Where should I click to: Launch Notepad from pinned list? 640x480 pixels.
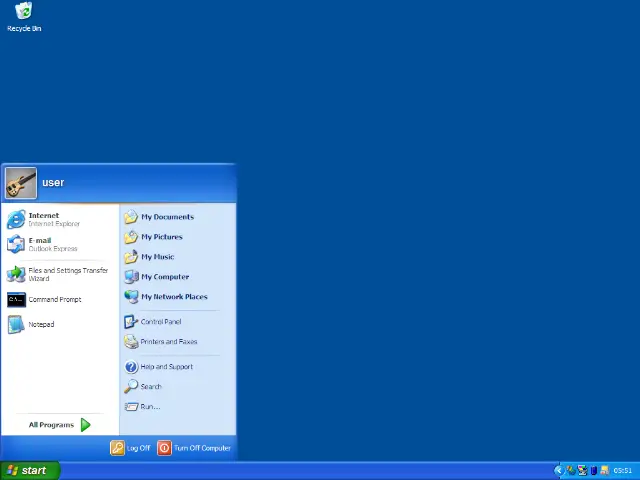(60, 324)
